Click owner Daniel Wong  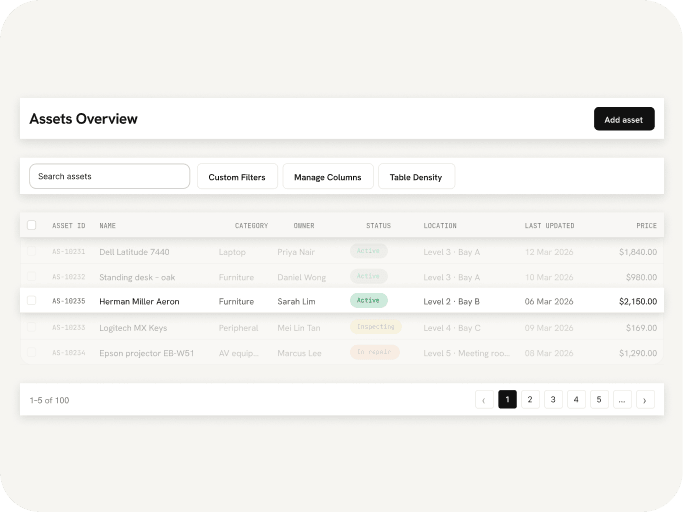(x=301, y=277)
